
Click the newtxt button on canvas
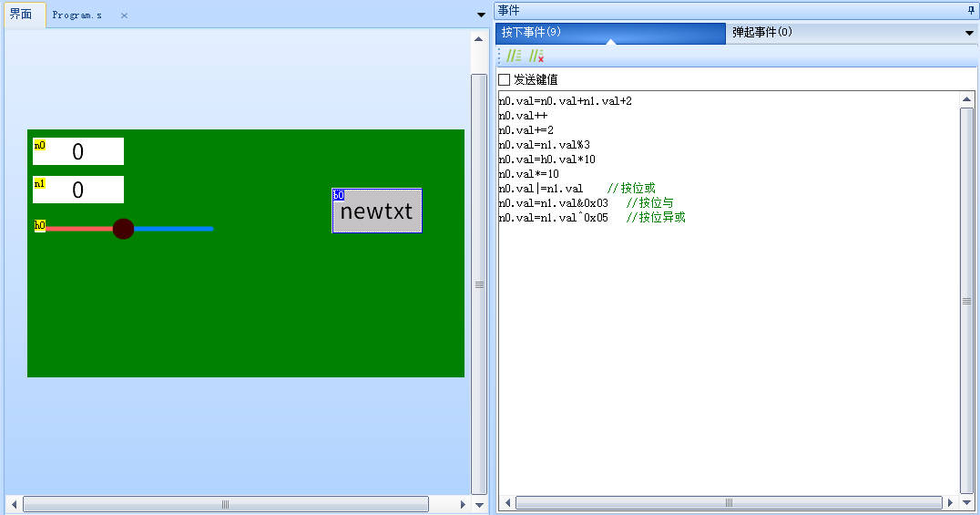pos(377,213)
